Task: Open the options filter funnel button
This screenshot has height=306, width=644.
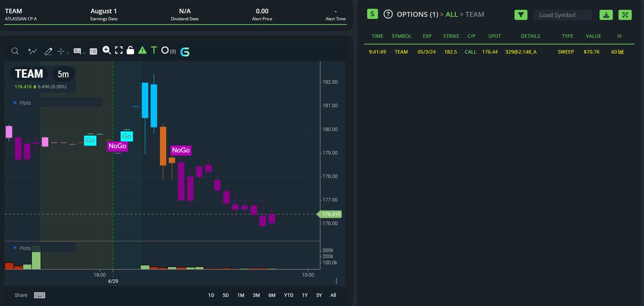Action: click(x=521, y=15)
